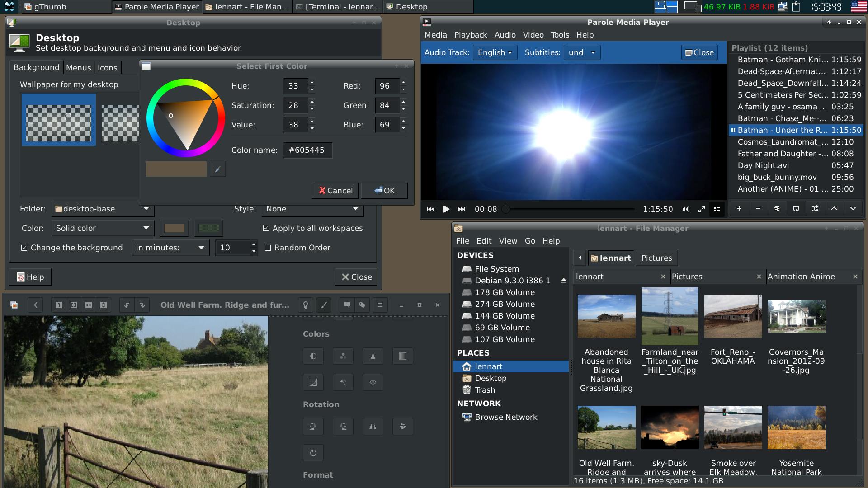Open gThumb color curves tool

(x=313, y=382)
